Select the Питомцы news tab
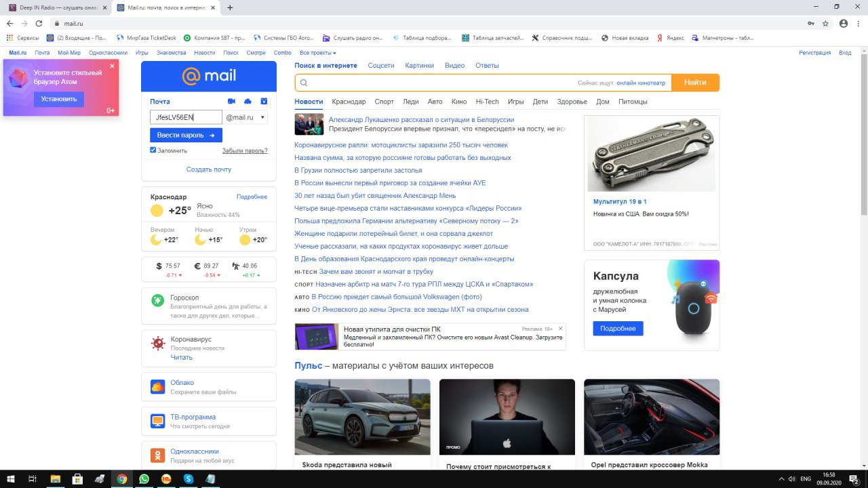868x488 pixels. [x=633, y=102]
